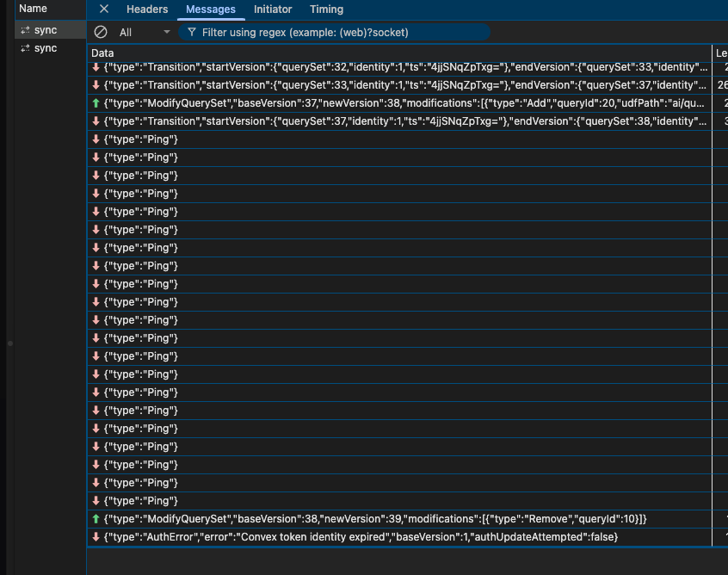Click the Name column header

[x=50, y=9]
